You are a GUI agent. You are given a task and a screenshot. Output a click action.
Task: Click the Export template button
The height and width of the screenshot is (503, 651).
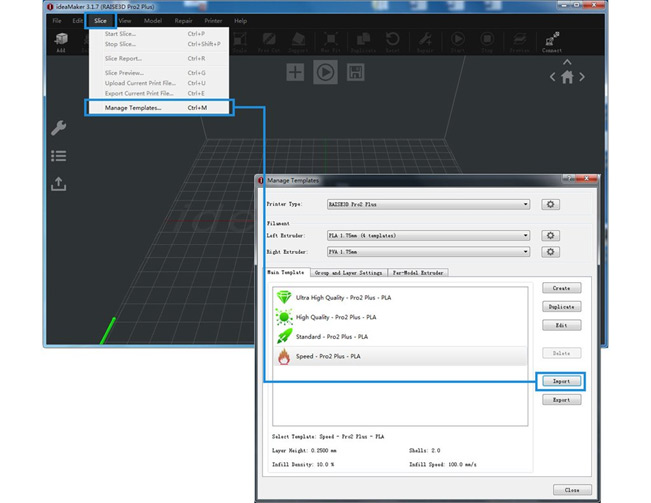[561, 400]
